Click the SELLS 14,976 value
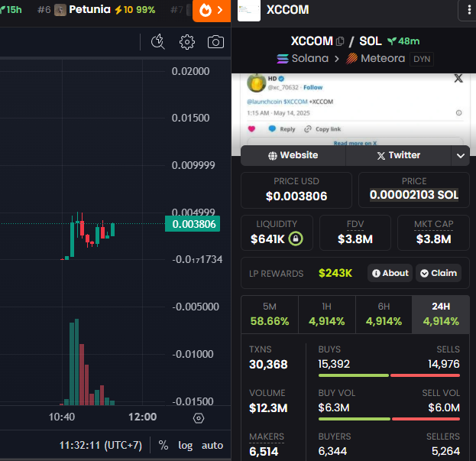The width and height of the screenshot is (476, 461). tap(444, 364)
